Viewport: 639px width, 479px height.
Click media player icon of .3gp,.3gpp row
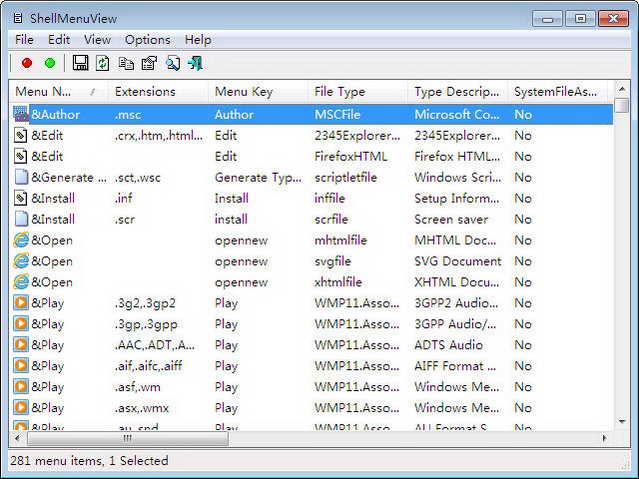click(x=21, y=324)
